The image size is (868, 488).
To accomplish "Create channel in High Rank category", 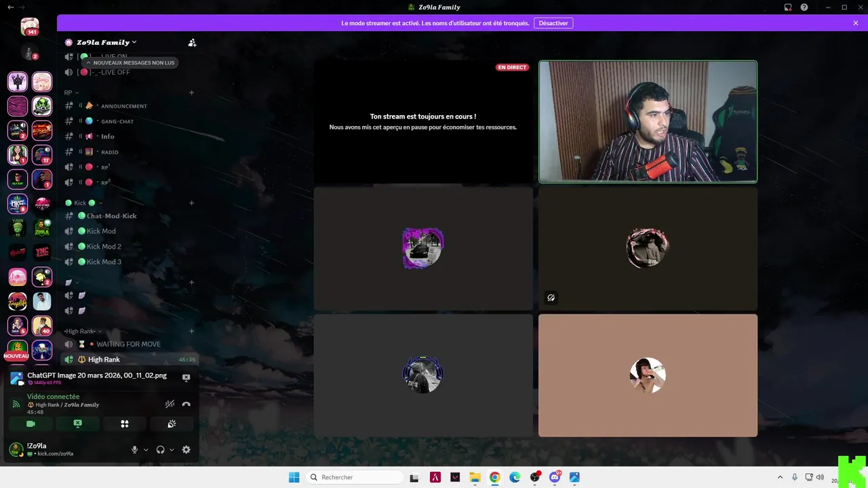I will 191,331.
